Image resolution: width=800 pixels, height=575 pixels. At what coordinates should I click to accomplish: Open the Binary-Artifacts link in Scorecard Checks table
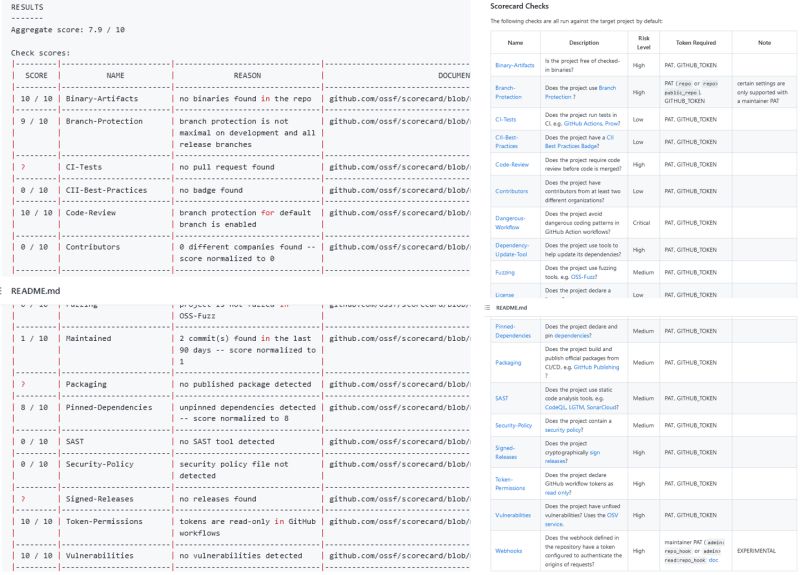pos(514,65)
